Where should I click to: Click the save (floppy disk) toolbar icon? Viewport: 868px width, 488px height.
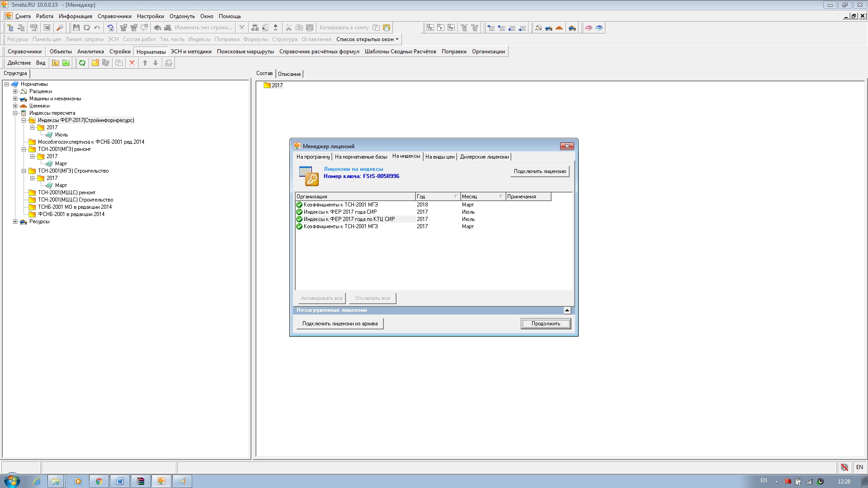pyautogui.click(x=76, y=28)
